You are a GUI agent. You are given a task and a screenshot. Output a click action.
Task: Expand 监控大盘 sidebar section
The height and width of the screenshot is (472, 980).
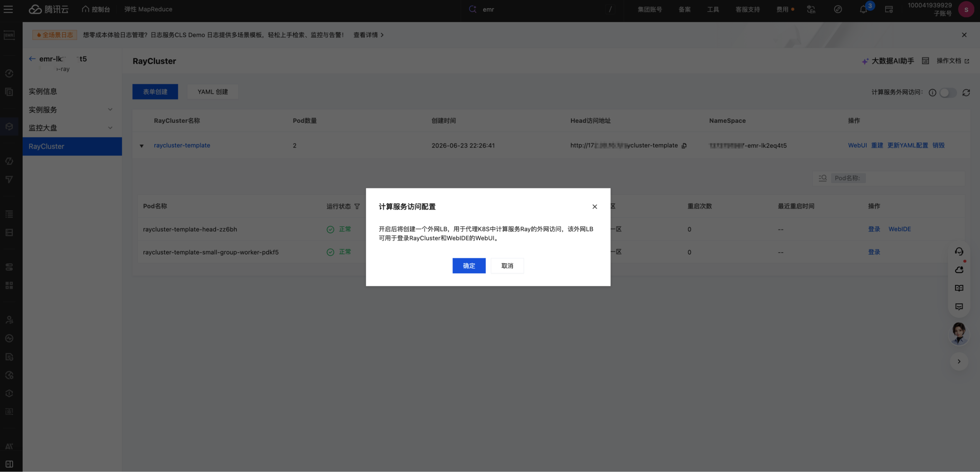72,128
